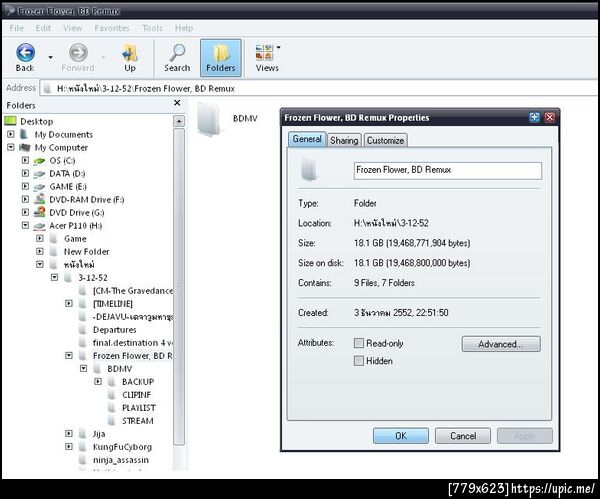
Task: Click the My Computer icon in tree
Action: coord(25,148)
